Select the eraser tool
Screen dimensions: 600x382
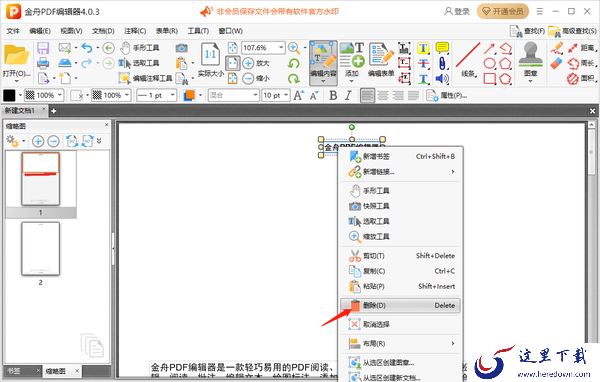pyautogui.click(x=557, y=64)
